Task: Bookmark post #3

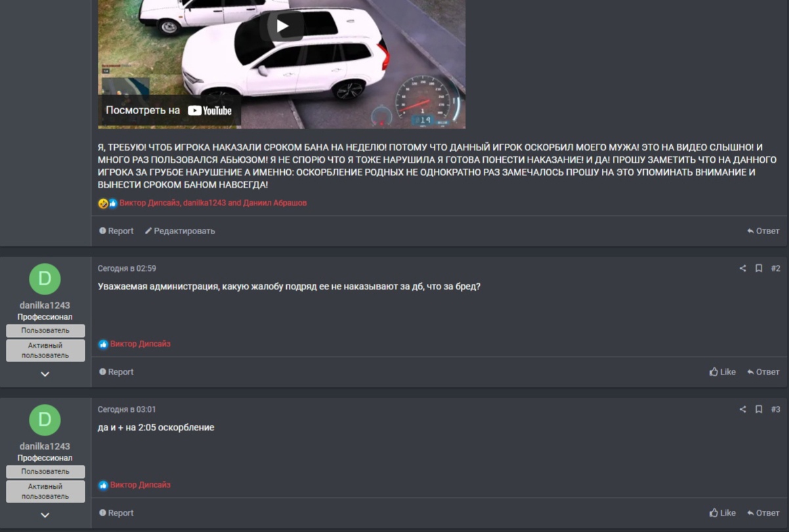Action: click(x=759, y=409)
